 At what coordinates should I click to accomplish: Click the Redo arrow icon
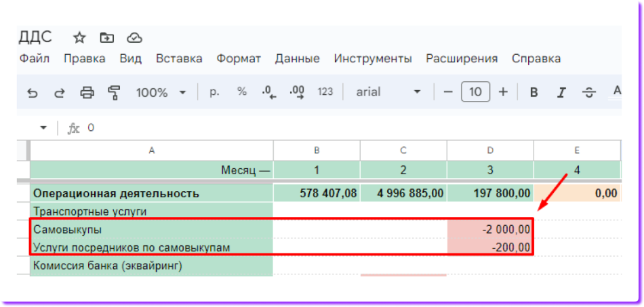pyautogui.click(x=60, y=92)
